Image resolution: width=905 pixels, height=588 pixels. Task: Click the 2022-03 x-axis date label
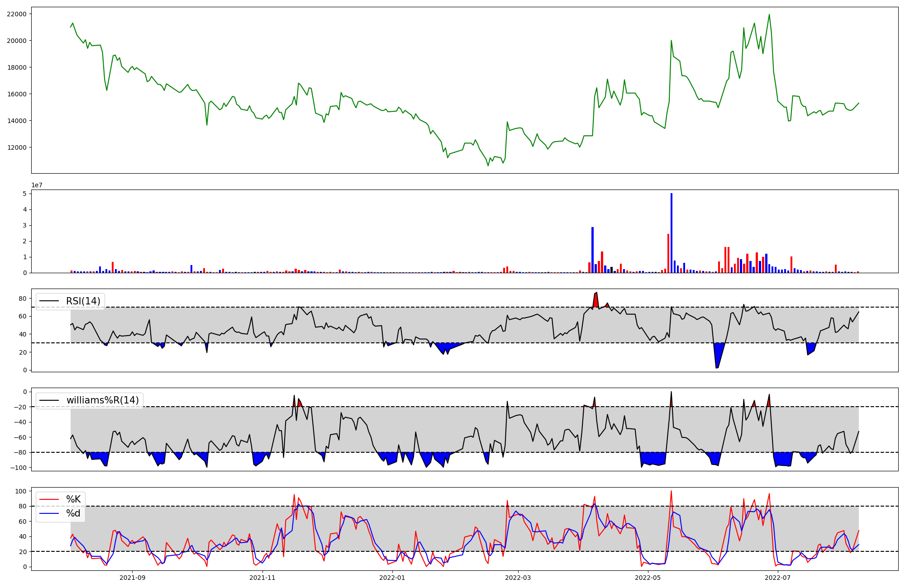(x=518, y=578)
